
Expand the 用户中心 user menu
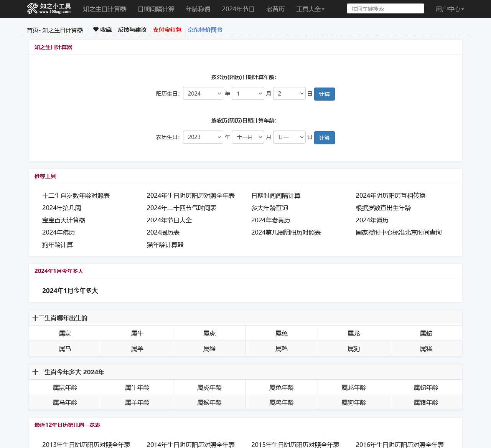tap(450, 9)
